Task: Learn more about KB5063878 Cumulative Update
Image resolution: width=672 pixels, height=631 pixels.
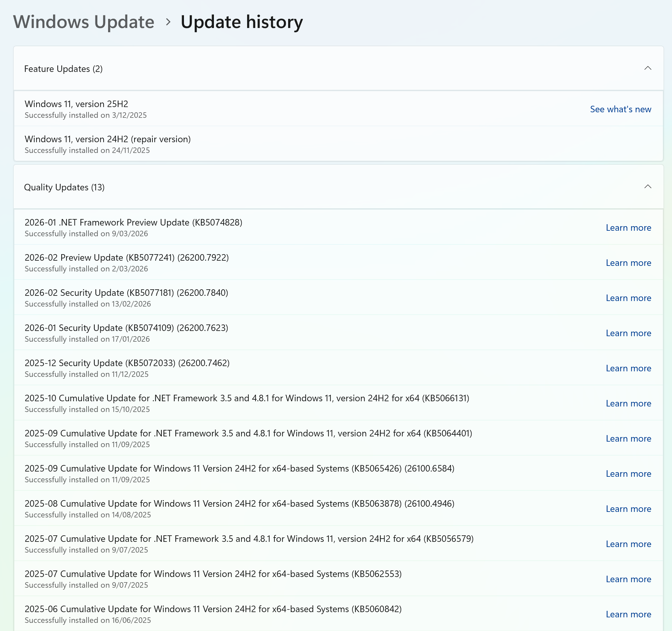Action: pos(628,509)
